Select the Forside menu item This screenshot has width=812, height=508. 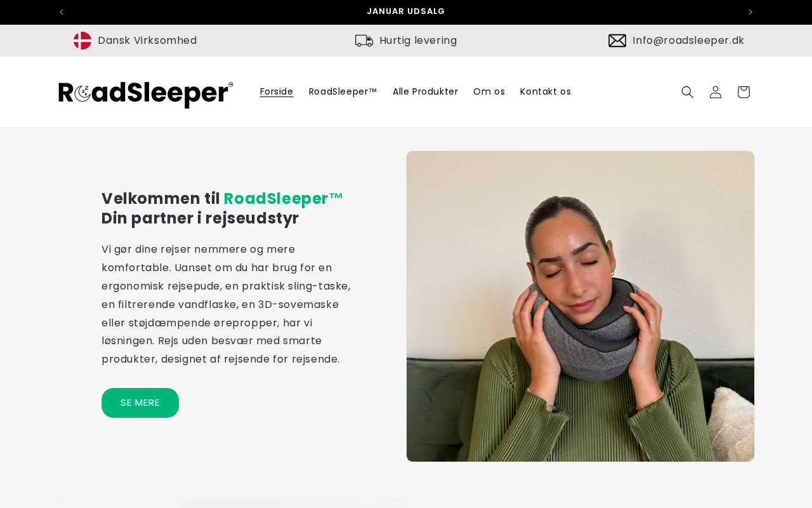pyautogui.click(x=277, y=91)
